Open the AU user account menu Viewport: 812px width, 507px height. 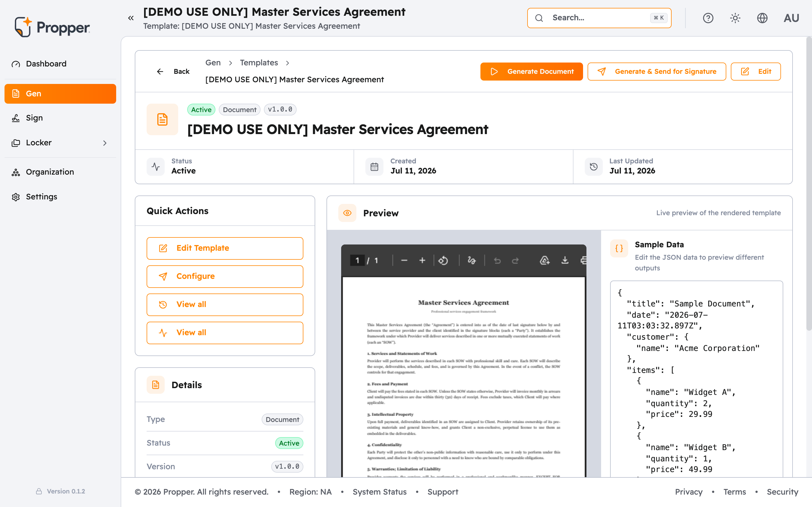(791, 18)
